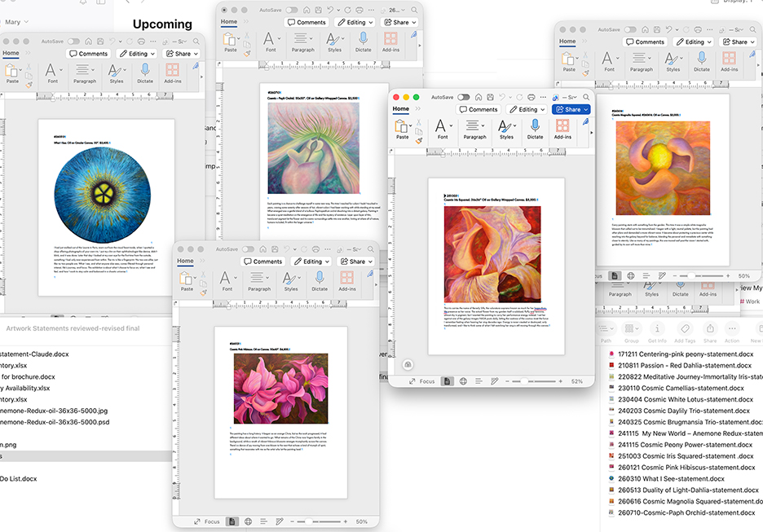Click the pink hibiscus painting image
The width and height of the screenshot is (763, 532).
click(x=280, y=389)
